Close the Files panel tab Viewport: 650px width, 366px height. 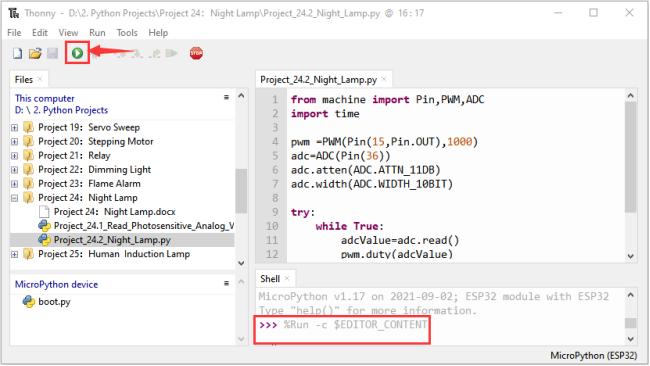(40, 79)
